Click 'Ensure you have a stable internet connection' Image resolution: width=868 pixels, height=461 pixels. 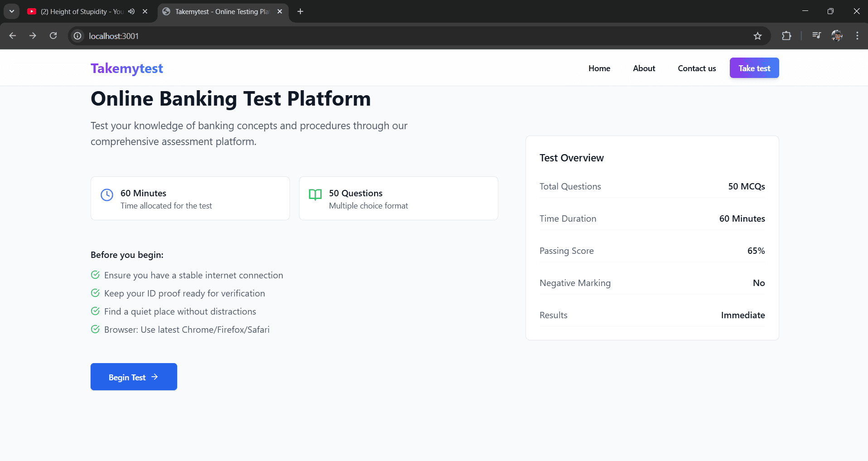coord(193,275)
